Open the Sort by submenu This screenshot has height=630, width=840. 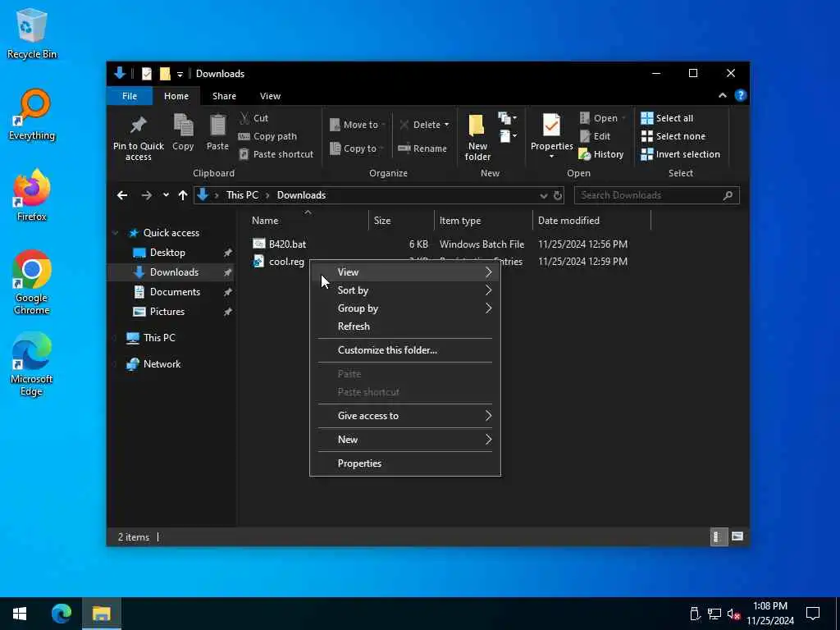click(x=405, y=290)
